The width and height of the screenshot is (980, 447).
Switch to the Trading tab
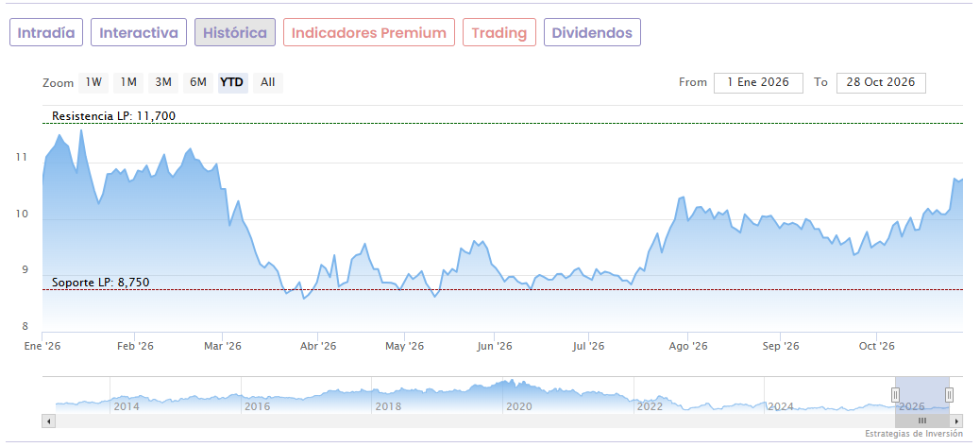click(x=499, y=32)
